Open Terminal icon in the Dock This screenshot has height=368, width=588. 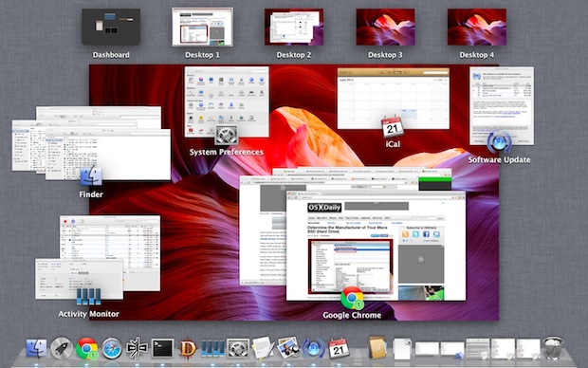[x=162, y=349]
